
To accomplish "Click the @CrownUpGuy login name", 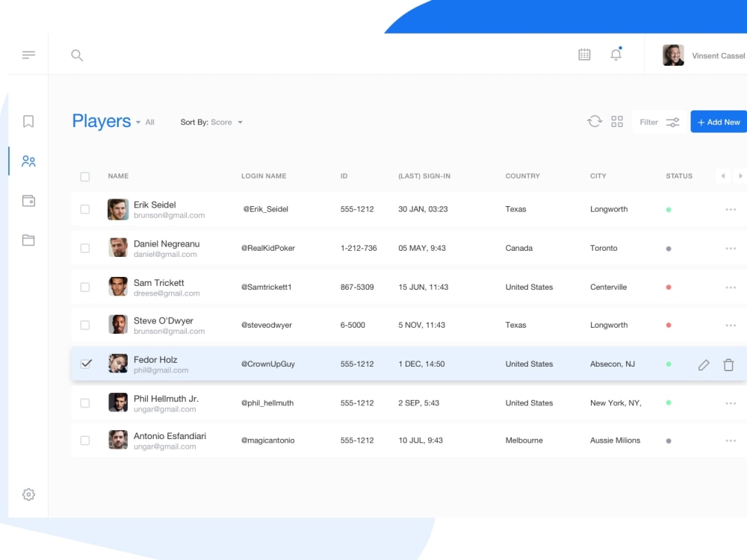I will pyautogui.click(x=267, y=364).
